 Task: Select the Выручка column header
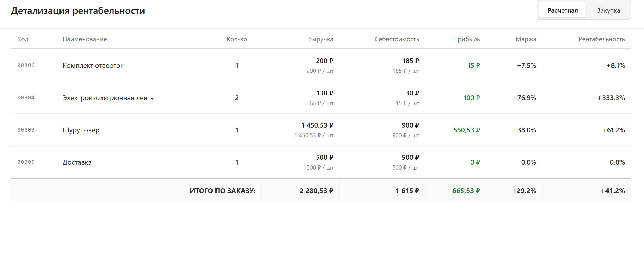tap(321, 39)
